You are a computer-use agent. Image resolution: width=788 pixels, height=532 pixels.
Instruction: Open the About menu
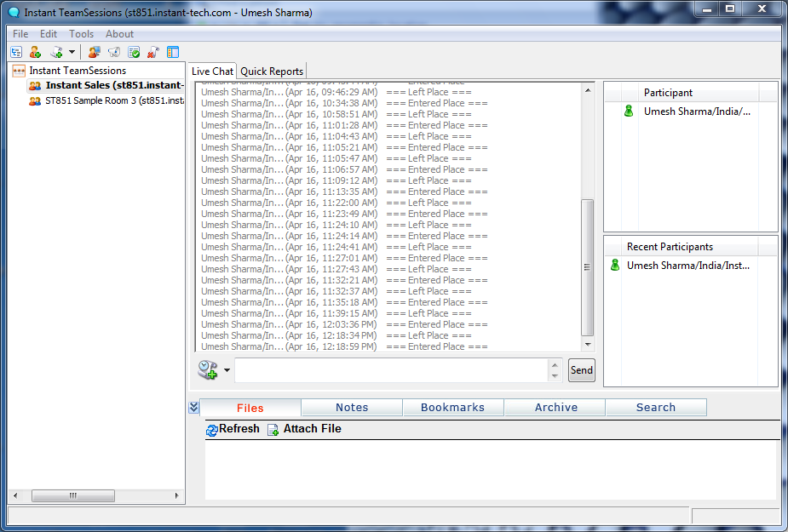119,34
